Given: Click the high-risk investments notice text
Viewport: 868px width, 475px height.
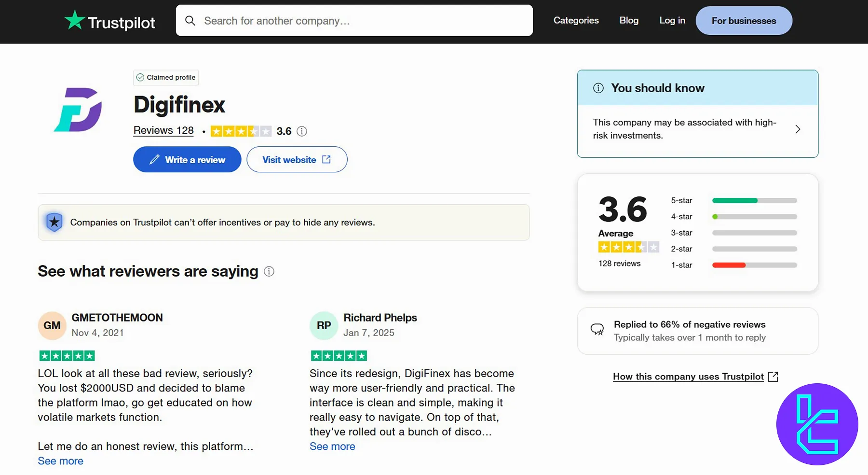Looking at the screenshot, I should 685,129.
